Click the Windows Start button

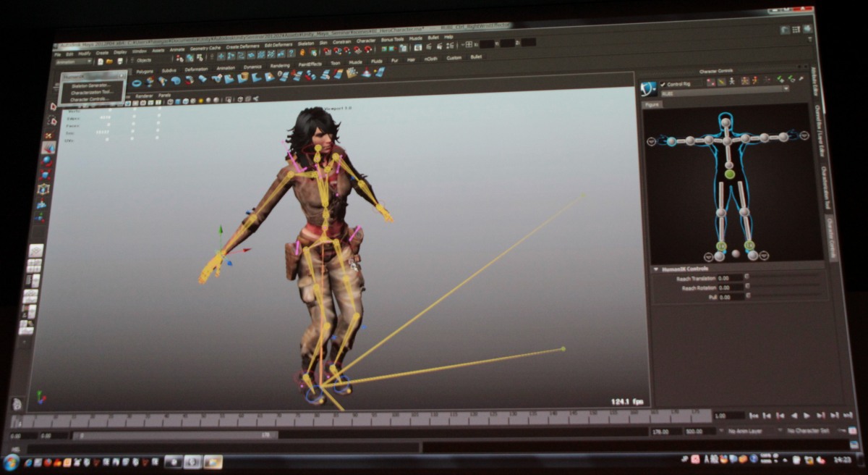pyautogui.click(x=10, y=462)
